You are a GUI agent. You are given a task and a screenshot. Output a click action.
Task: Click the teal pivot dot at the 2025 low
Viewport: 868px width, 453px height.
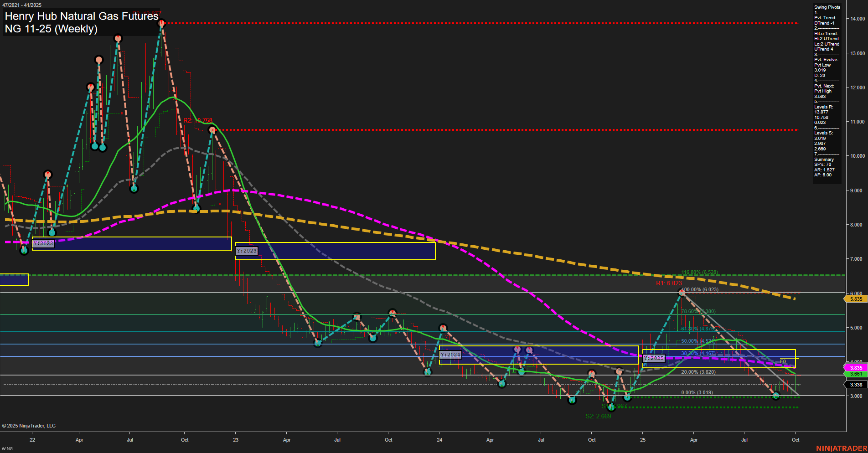[x=775, y=396]
